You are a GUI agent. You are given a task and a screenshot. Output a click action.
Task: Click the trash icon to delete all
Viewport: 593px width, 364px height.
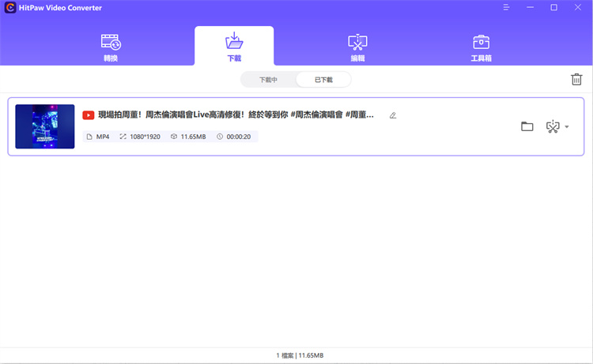point(576,79)
